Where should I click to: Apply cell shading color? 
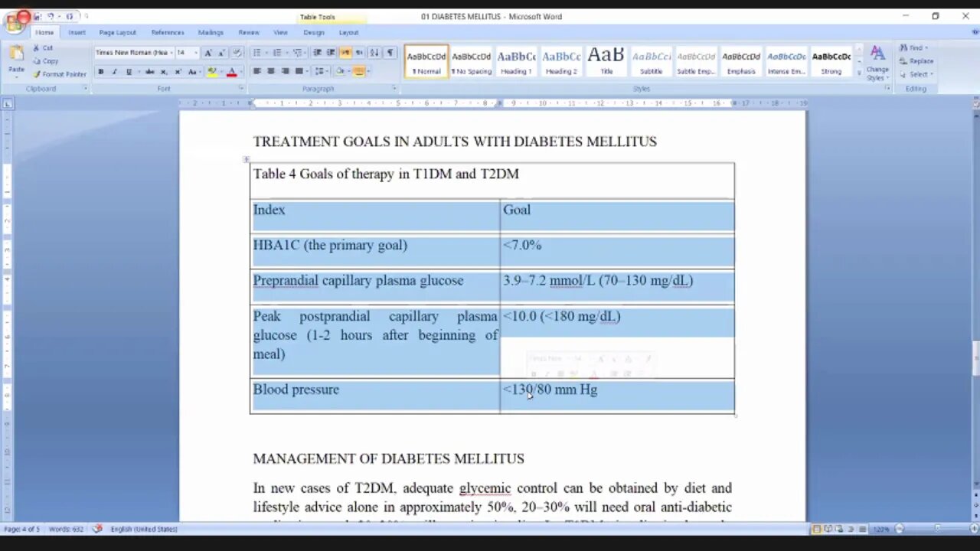tap(340, 71)
